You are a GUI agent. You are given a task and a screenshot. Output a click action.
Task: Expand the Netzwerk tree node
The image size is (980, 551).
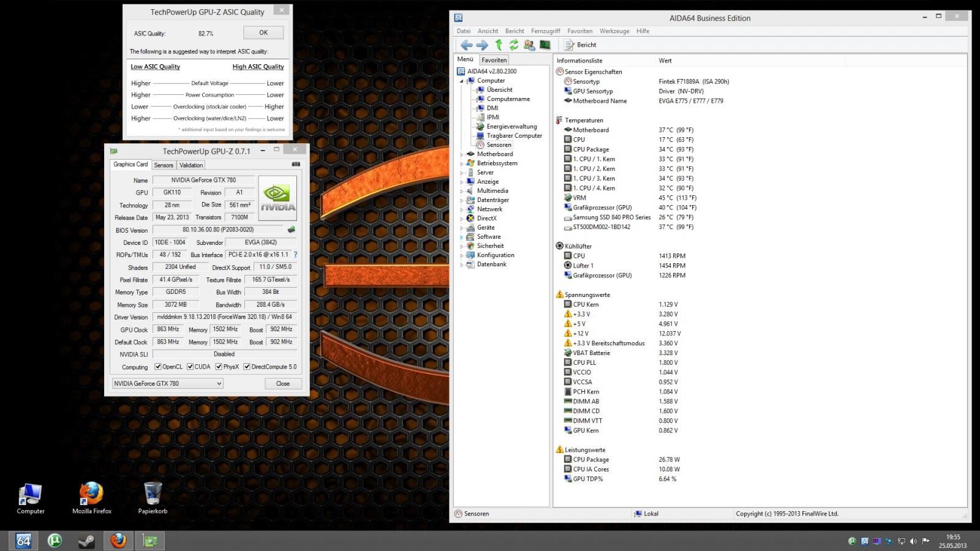(x=462, y=209)
